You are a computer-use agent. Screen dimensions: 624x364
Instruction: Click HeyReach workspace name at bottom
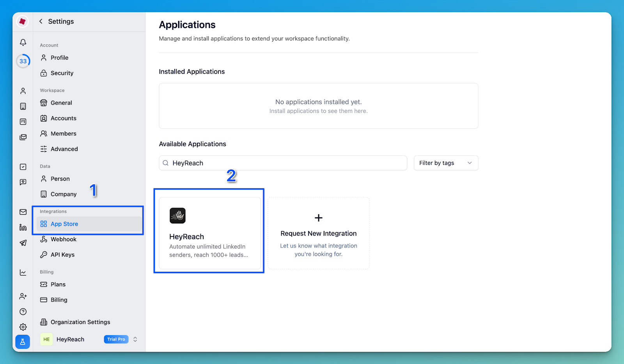coord(70,339)
